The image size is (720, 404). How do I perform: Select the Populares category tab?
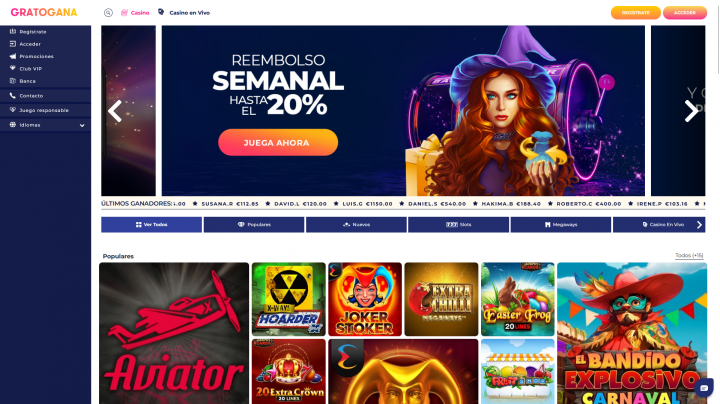point(254,224)
